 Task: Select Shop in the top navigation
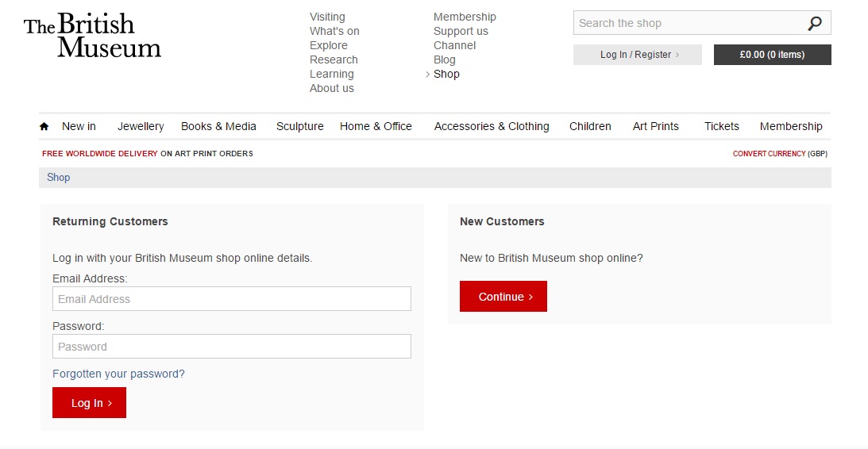(x=446, y=74)
